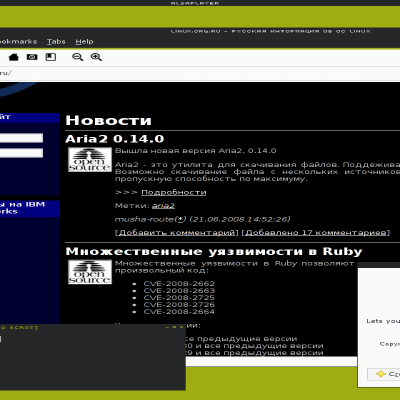The width and height of the screenshot is (400, 400).
Task: Click the Новости heading
Action: point(108,120)
